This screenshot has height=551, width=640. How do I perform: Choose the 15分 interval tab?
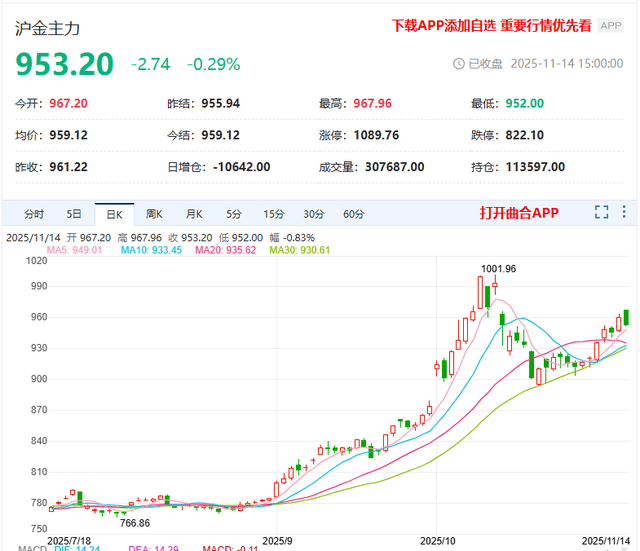pyautogui.click(x=273, y=213)
